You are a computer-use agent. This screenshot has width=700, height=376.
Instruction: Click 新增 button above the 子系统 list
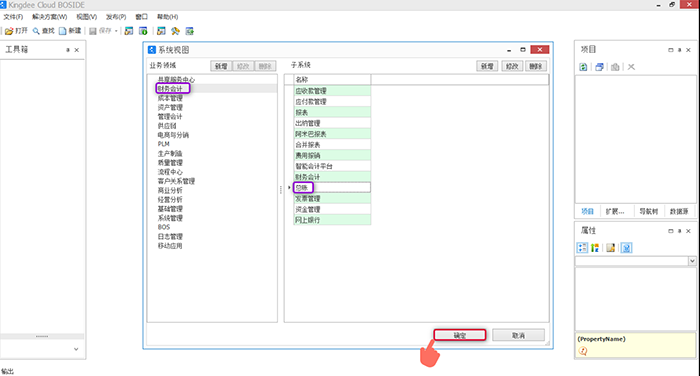tap(487, 66)
